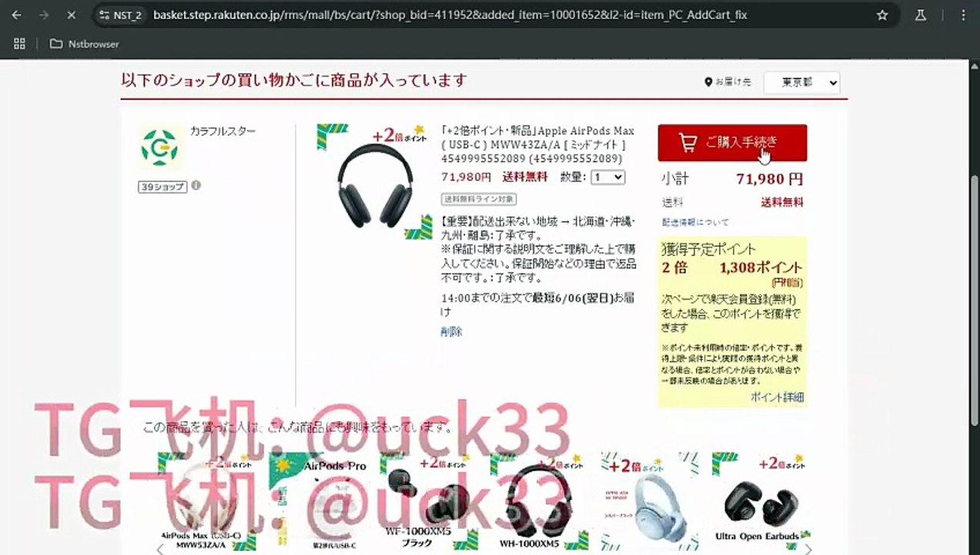Click the subtotal amount 71,980 円
This screenshot has width=980, height=555.
tap(770, 180)
